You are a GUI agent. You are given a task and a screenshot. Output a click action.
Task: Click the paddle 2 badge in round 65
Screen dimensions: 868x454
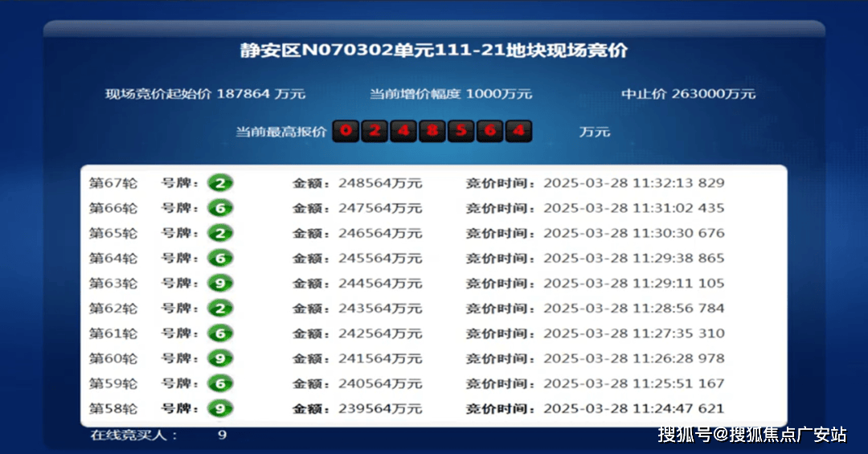pyautogui.click(x=219, y=233)
